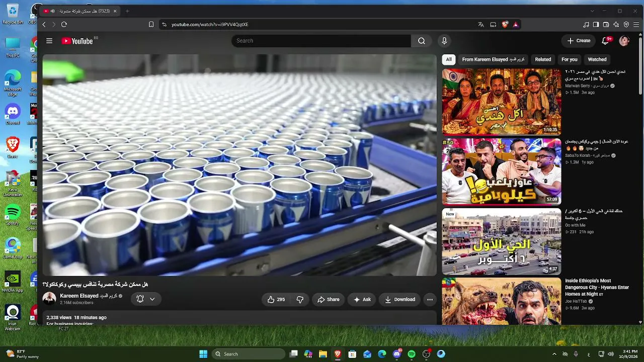The height and width of the screenshot is (362, 644).
Task: Dislike the video with thumbs down
Action: click(300, 299)
